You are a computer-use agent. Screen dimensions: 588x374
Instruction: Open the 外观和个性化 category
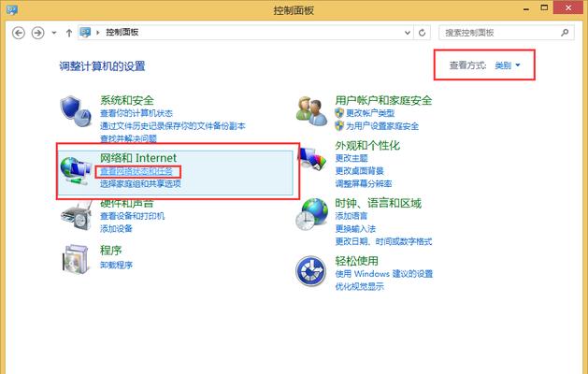pyautogui.click(x=367, y=146)
